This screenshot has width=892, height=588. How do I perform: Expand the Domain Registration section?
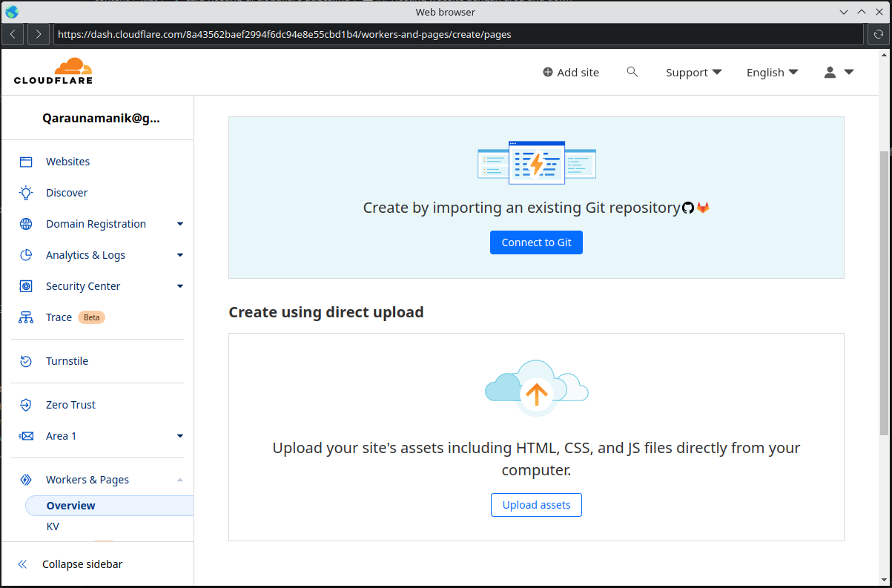[x=179, y=223]
